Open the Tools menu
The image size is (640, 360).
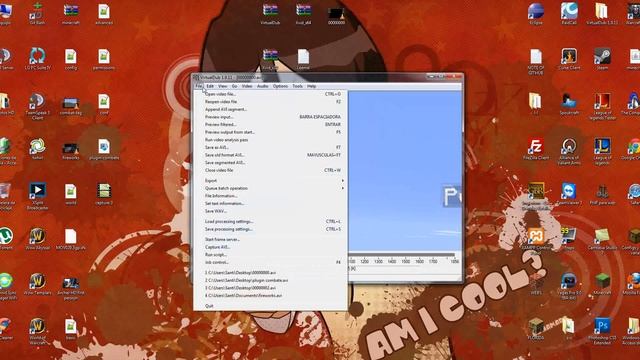[x=298, y=86]
